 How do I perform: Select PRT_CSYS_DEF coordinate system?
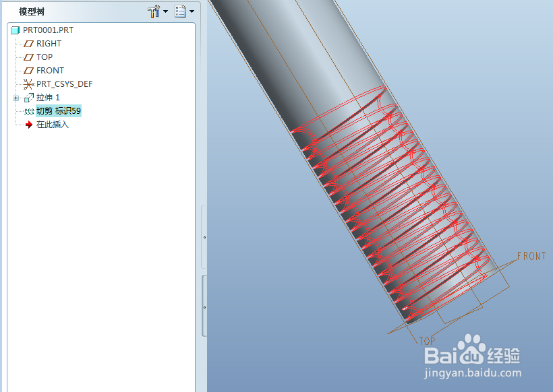click(64, 84)
